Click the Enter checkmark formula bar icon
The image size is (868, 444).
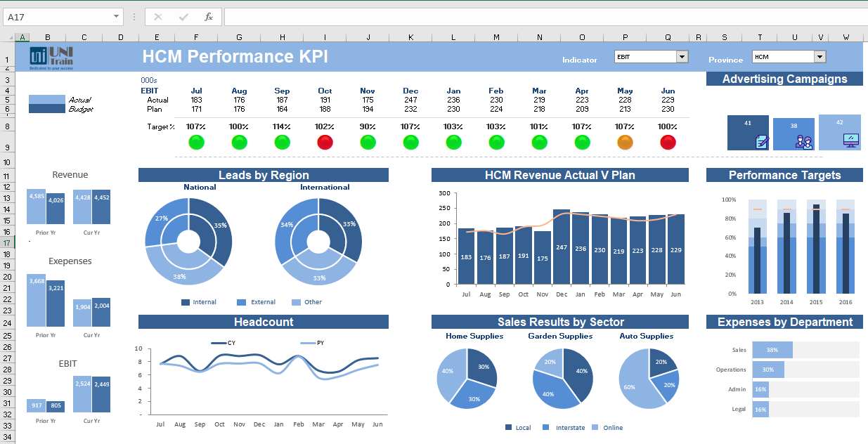pos(183,17)
